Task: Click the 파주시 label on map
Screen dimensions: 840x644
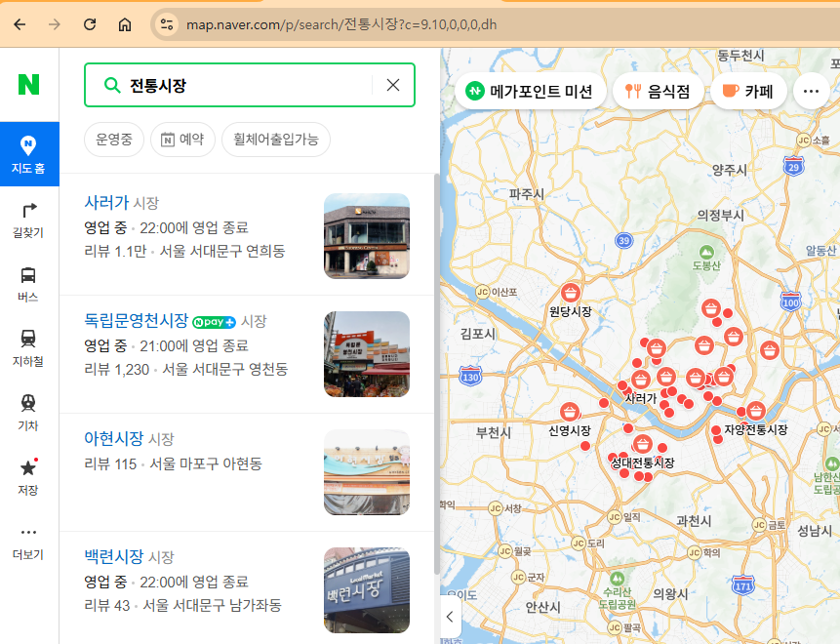Action: 526,193
